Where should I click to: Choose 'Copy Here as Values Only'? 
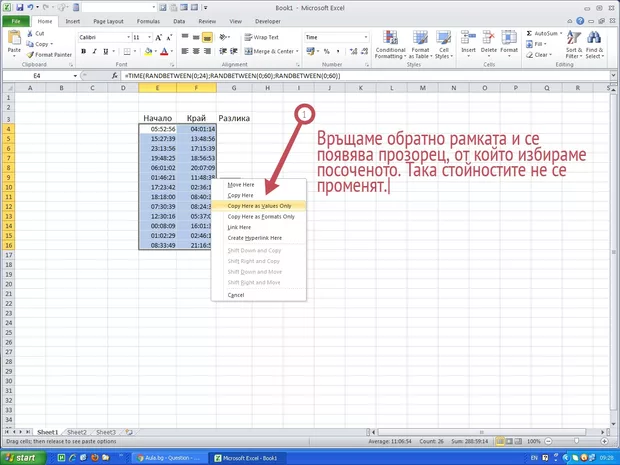point(259,205)
